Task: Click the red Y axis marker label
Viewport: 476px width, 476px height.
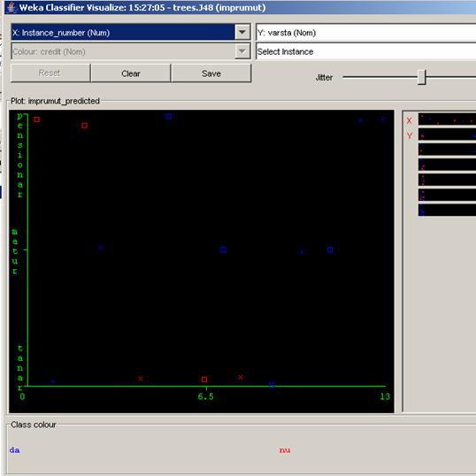Action: [x=410, y=135]
